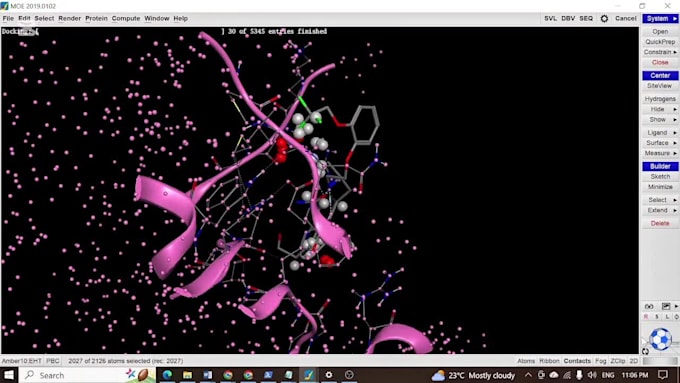Viewport: 680px width, 383px height.
Task: Toggle Ribbon mode in footer
Action: tap(549, 361)
